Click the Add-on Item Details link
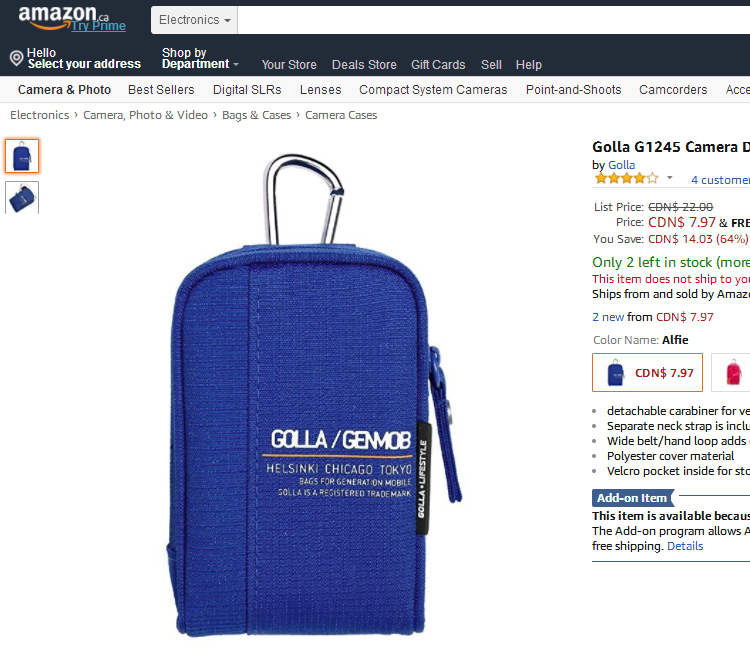The image size is (750, 658). 685,546
